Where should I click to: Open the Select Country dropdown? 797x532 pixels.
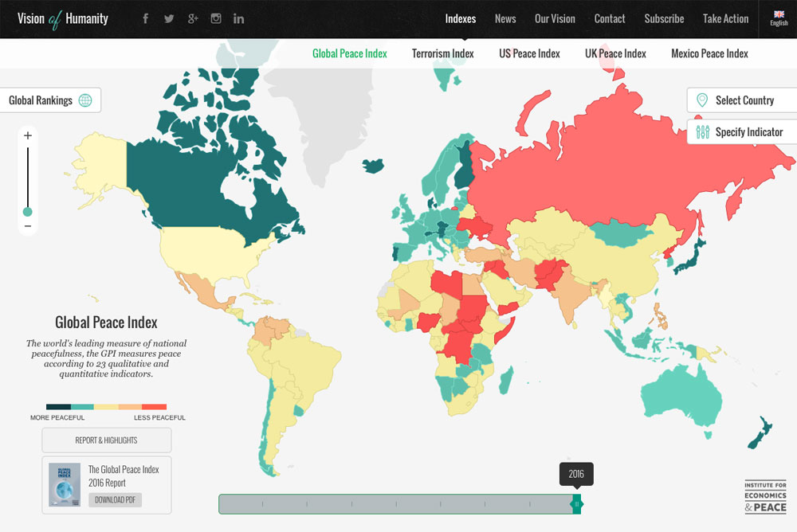(x=742, y=100)
